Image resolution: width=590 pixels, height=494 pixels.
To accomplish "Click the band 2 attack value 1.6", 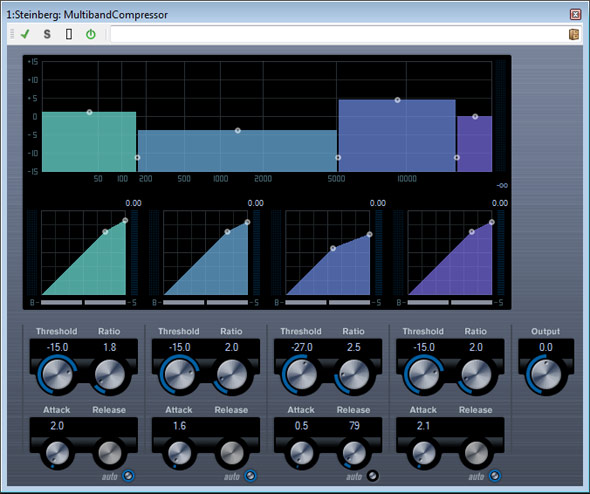I will click(x=179, y=426).
